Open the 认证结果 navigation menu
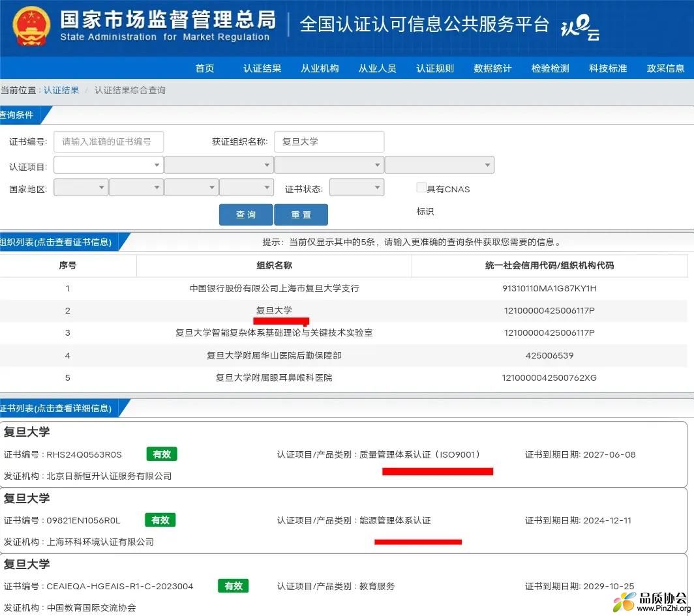 pos(262,68)
